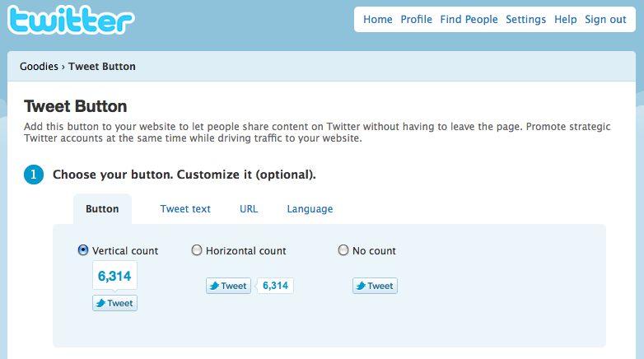Switch to the Tweet text tab
Image resolution: width=644 pixels, height=359 pixels.
(185, 209)
